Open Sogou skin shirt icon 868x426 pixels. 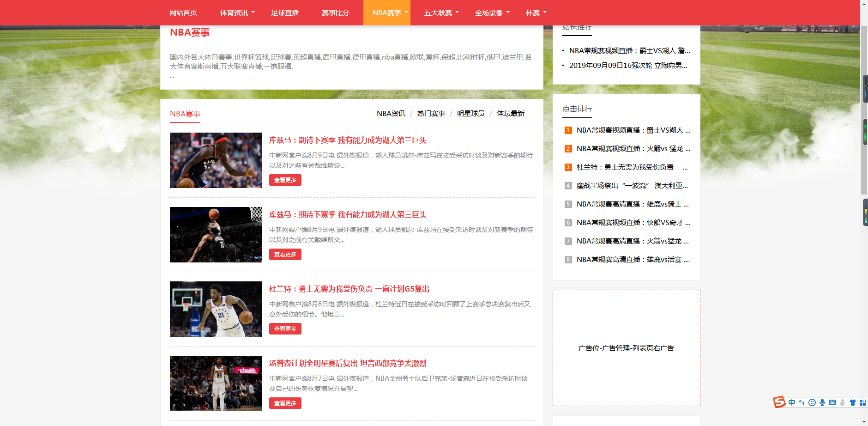(853, 402)
